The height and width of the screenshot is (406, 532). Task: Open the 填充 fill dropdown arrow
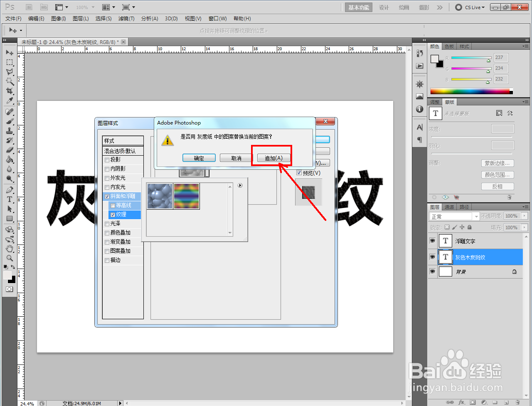[525, 227]
